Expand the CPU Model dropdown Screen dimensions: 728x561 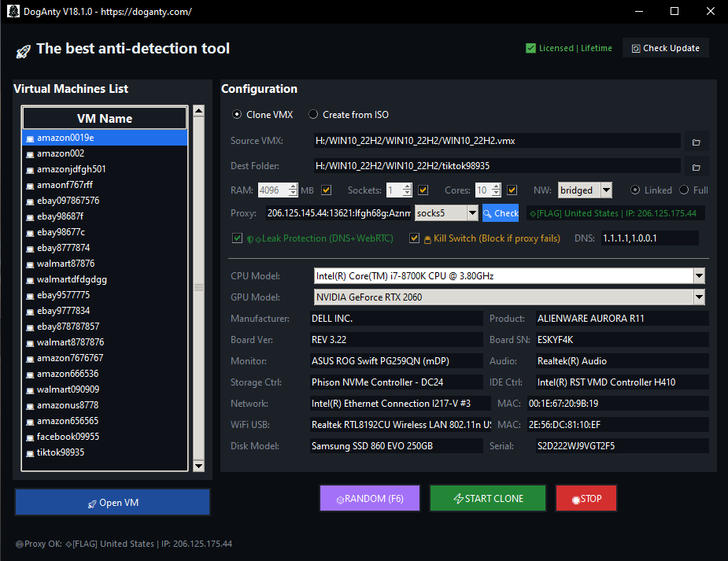pos(699,276)
